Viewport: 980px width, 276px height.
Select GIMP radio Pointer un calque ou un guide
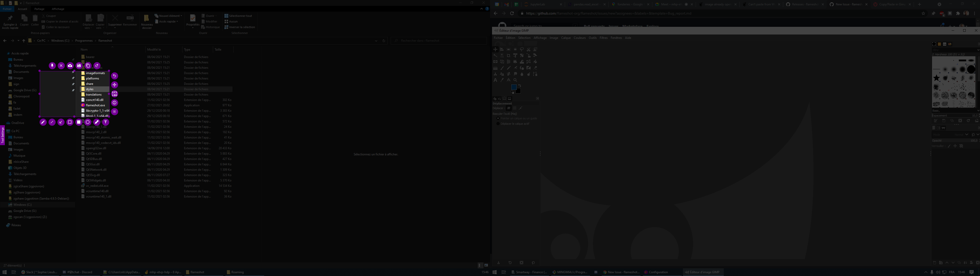coord(498,118)
